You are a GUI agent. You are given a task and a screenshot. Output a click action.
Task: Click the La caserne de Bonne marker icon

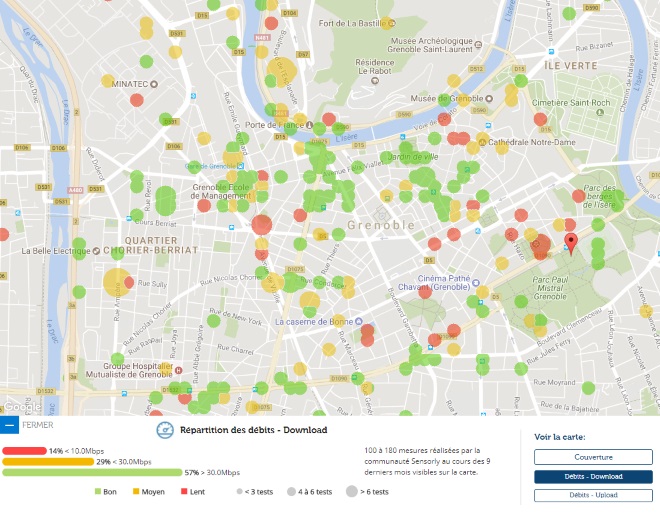359,322
